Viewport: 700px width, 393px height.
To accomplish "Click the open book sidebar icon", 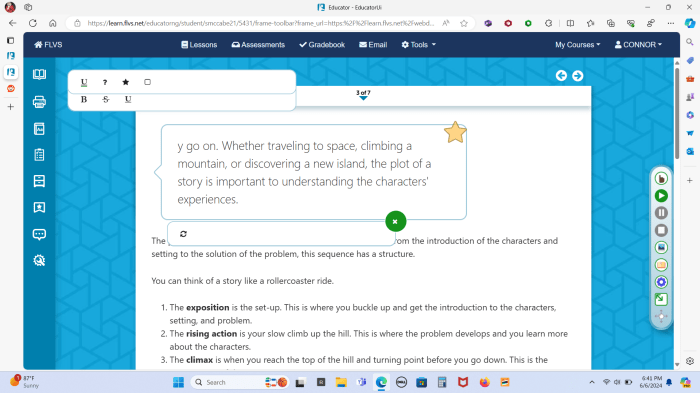I will (39, 75).
